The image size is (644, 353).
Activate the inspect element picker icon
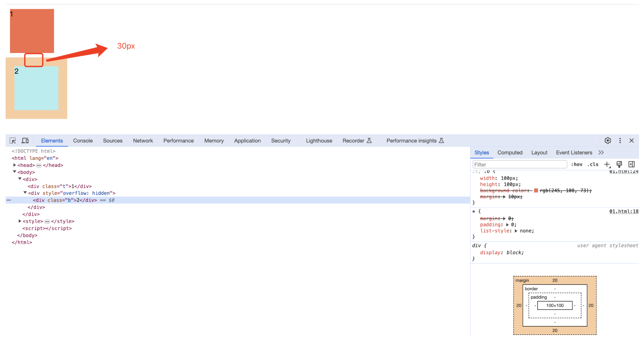pyautogui.click(x=13, y=141)
